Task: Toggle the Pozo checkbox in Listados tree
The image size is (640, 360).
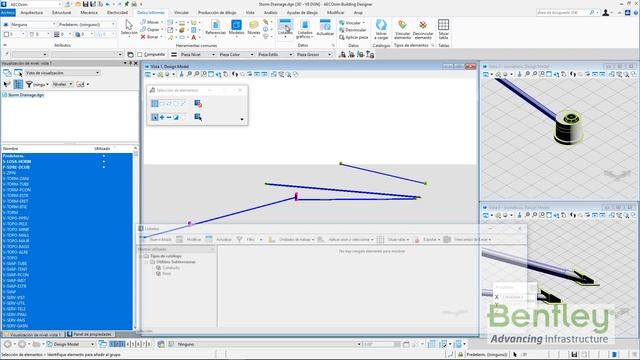Action: (158, 273)
